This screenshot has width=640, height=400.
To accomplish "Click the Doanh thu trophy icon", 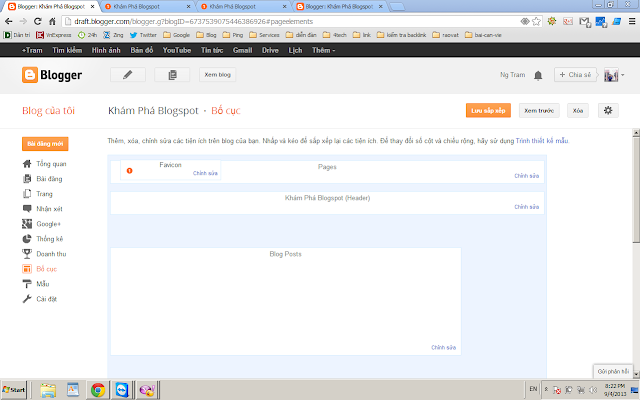I will pyautogui.click(x=27, y=254).
